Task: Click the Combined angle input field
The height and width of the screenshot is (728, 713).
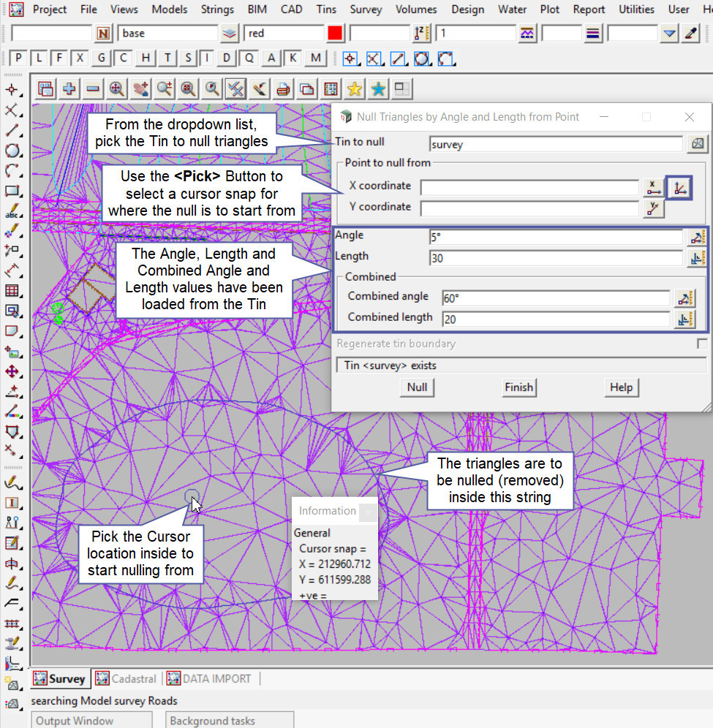Action: pyautogui.click(x=556, y=297)
